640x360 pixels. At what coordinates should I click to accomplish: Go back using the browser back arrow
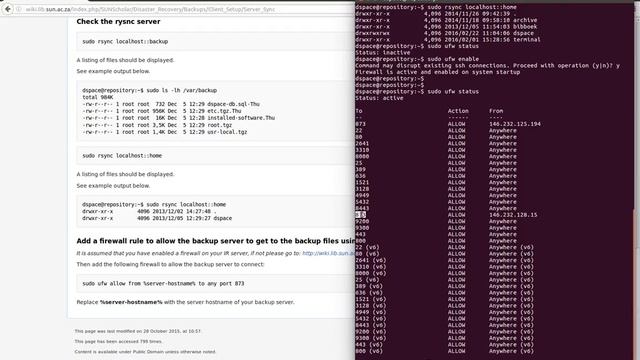coord(7,9)
